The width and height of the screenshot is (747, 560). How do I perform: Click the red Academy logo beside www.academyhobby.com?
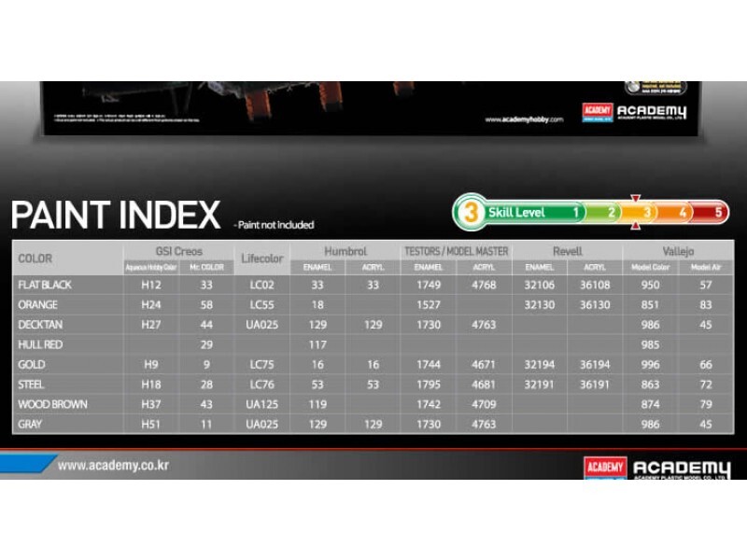pos(597,112)
